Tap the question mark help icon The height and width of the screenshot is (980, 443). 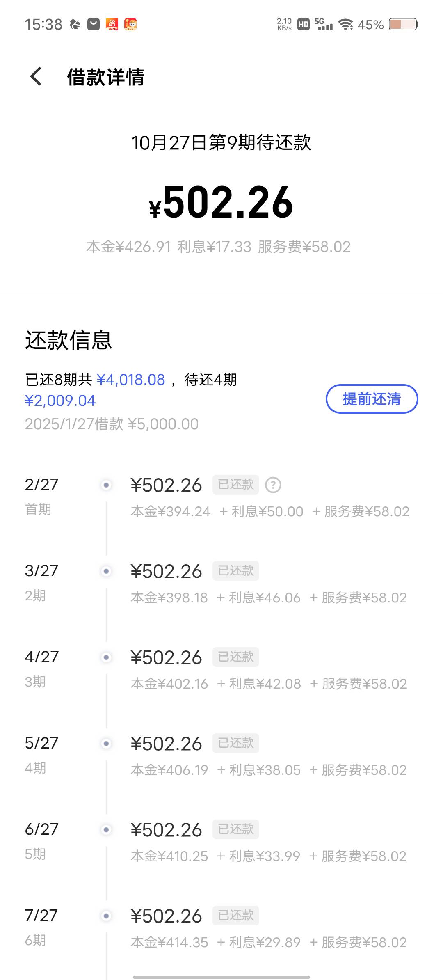coord(273,485)
